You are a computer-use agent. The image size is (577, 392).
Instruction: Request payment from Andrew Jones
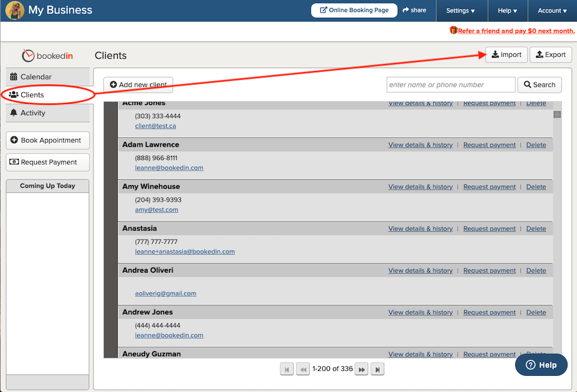pos(489,312)
